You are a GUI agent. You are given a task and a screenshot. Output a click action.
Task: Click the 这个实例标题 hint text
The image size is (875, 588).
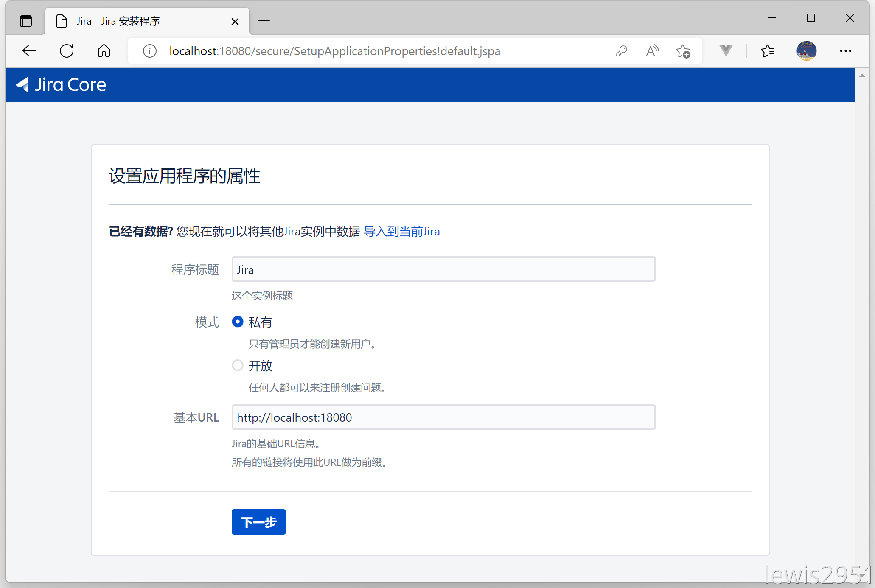(x=262, y=296)
